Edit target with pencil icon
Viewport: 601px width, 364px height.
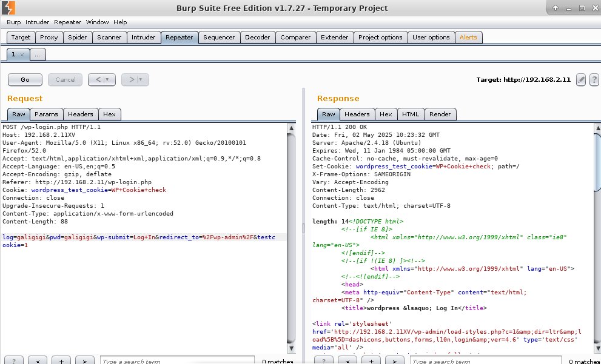coord(581,79)
